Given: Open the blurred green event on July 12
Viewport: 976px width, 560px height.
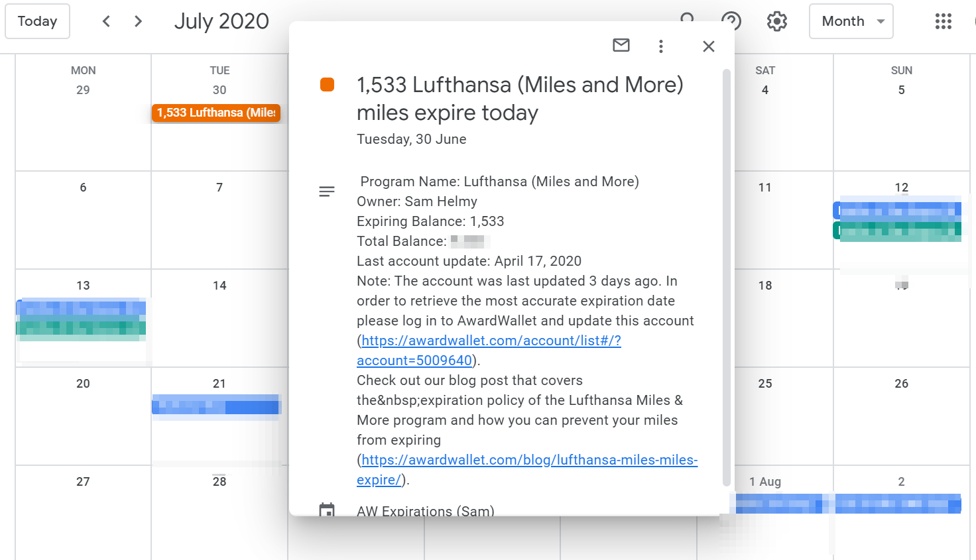Looking at the screenshot, I should 898,230.
